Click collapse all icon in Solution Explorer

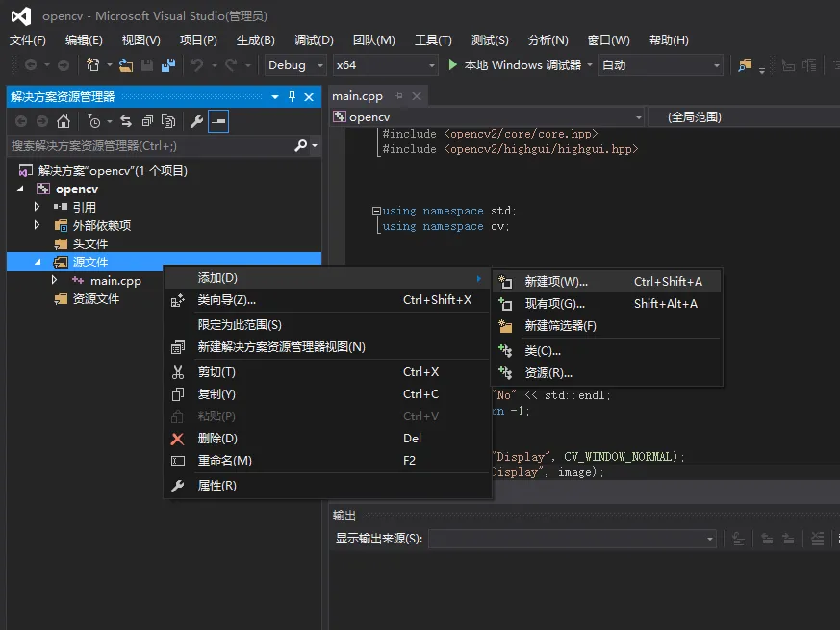[147, 121]
